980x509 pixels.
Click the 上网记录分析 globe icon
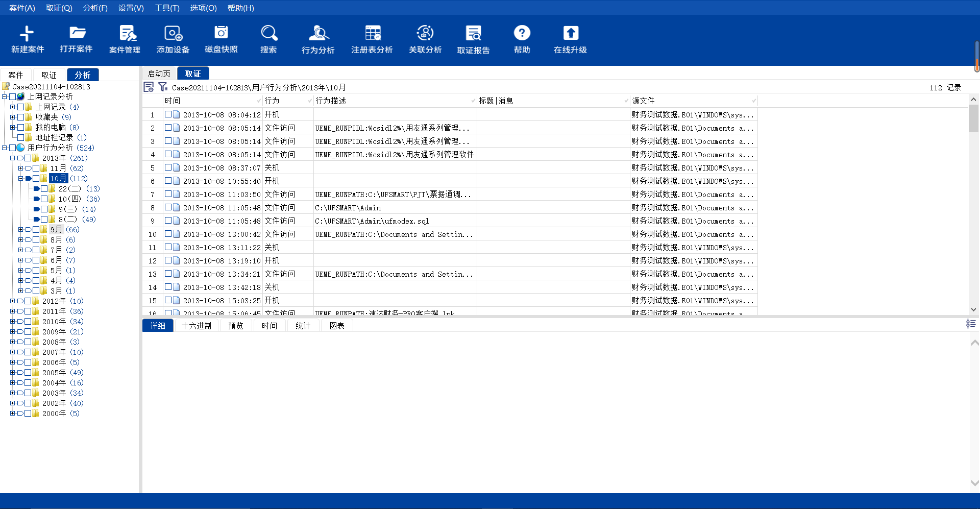21,96
